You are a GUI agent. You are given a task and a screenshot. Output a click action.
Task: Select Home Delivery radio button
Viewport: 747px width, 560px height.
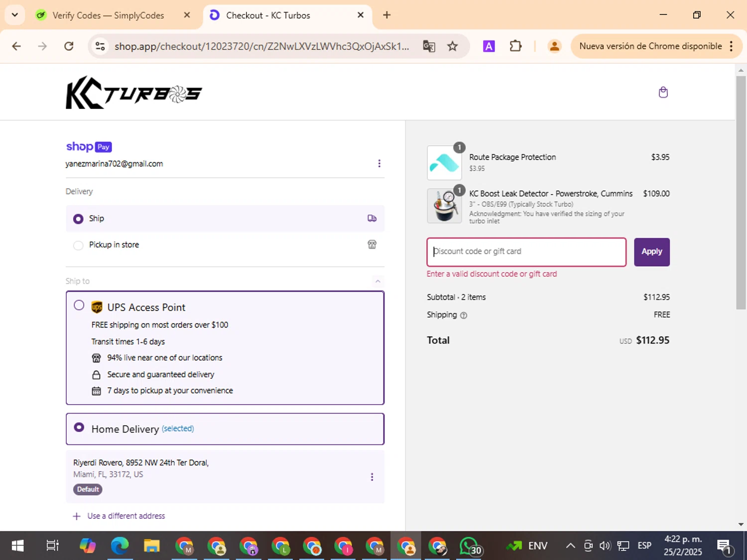(79, 427)
